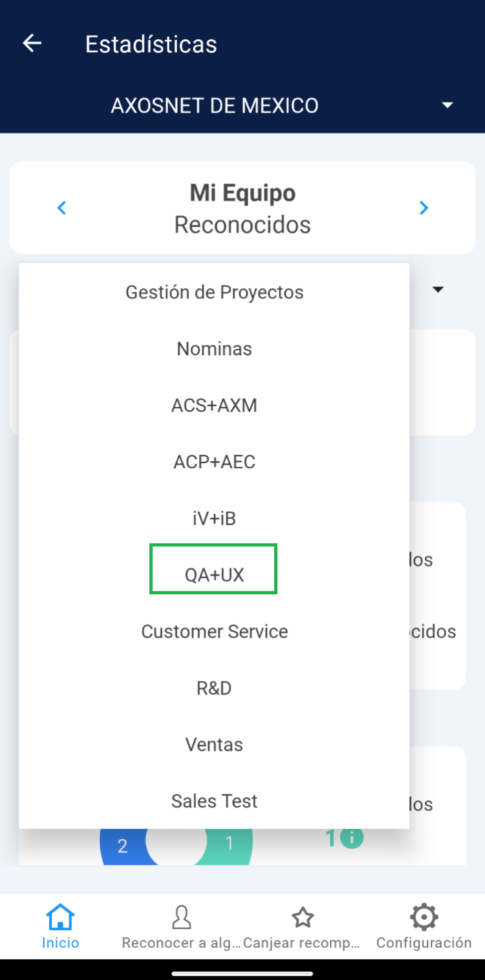The height and width of the screenshot is (980, 485).
Task: Tap the Reconocer a alguien person icon
Action: pyautogui.click(x=182, y=918)
